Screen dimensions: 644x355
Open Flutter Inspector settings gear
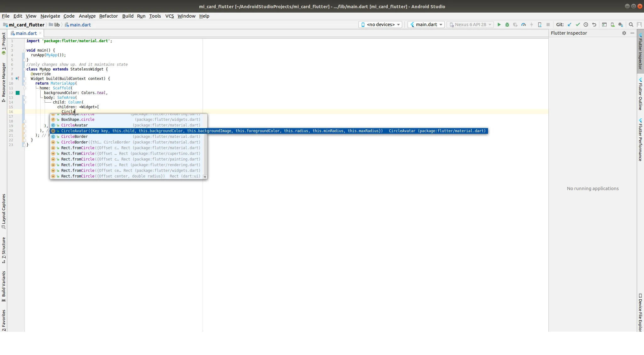(x=624, y=33)
